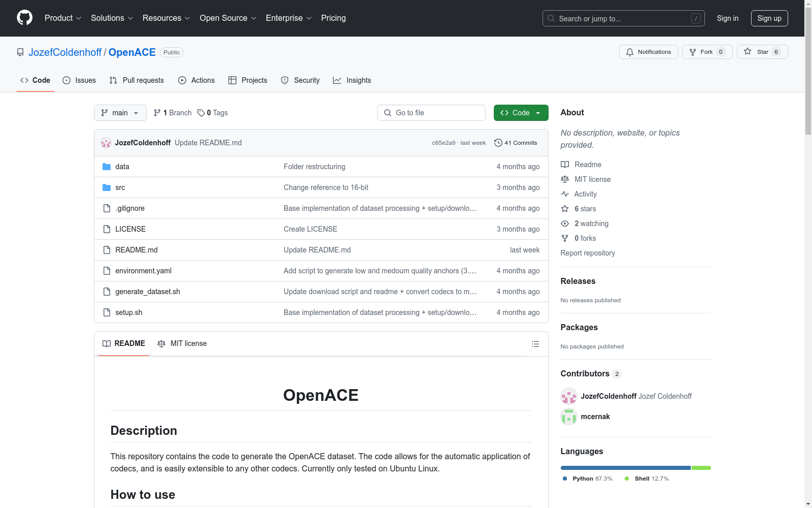The image size is (812, 508).
Task: Click the mcernak contributor avatar
Action: 569,417
